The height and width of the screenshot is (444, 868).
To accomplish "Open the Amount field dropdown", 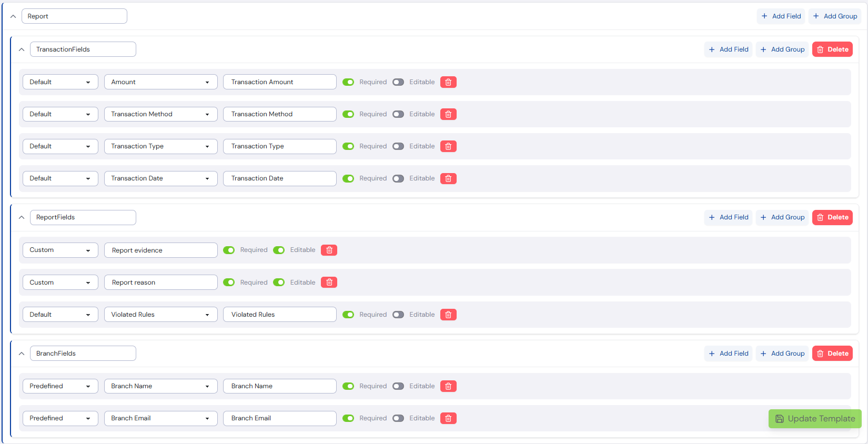I will (x=161, y=82).
